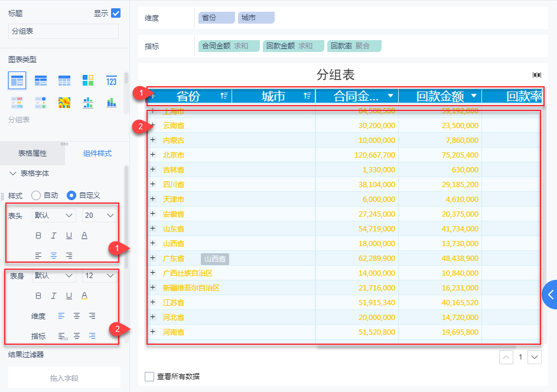Click the chart type list scrollbar
Viewport: 557px width, 392px height.
[126, 78]
